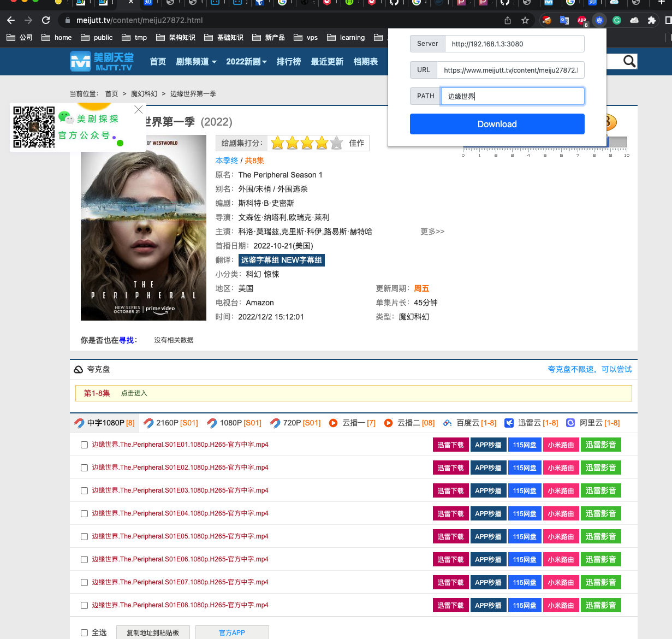Open the 新产品 bookmark folder
The image size is (672, 639).
coord(269,38)
